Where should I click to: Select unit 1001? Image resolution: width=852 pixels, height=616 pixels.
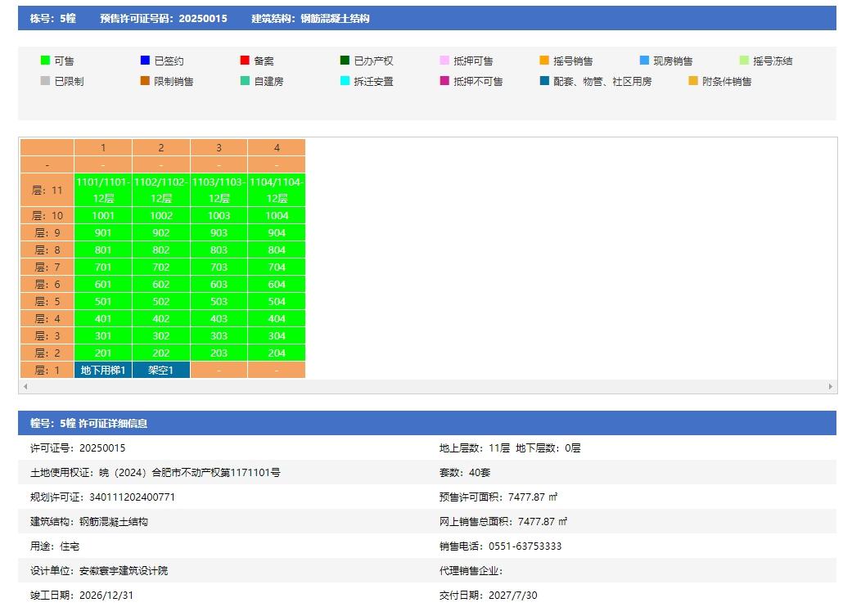click(103, 216)
